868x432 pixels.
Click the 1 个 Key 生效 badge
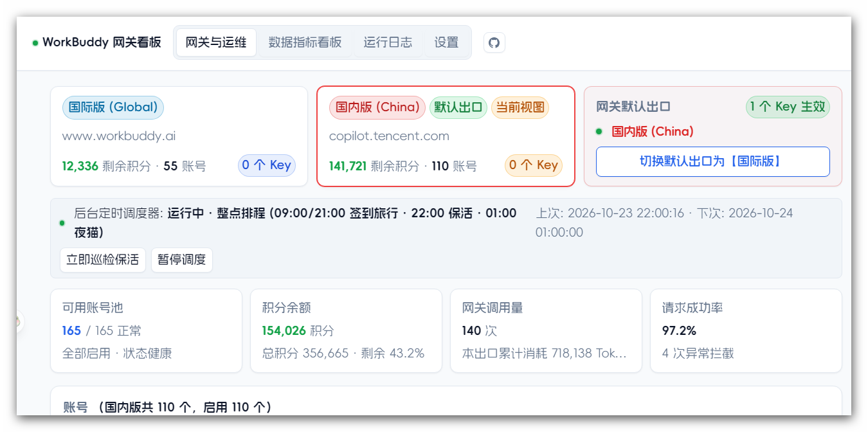(x=788, y=107)
